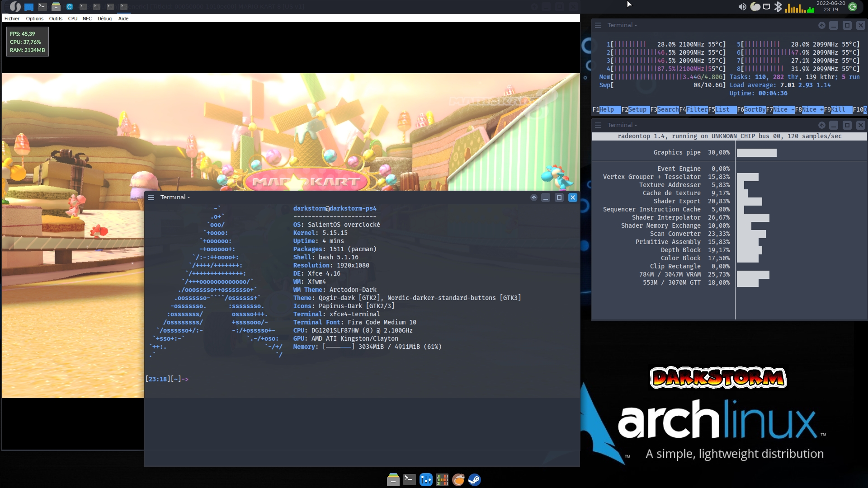Click the neofetch terminal shell prompt line

point(167,379)
